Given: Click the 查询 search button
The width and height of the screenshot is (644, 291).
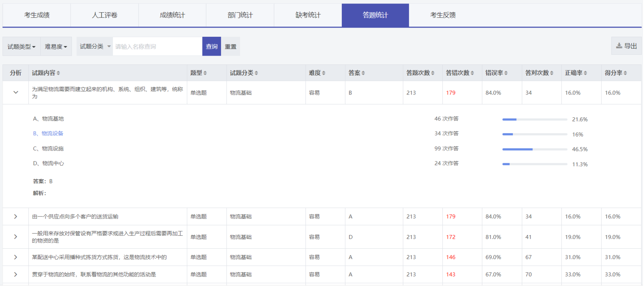Looking at the screenshot, I should 212,46.
